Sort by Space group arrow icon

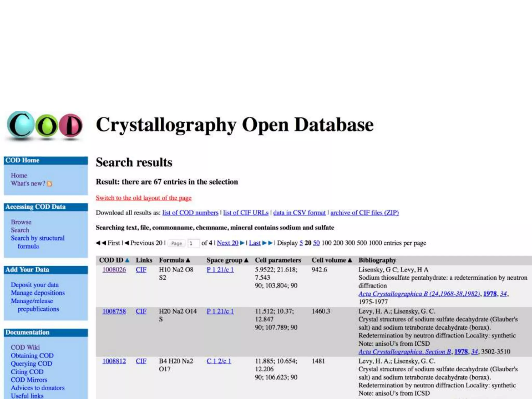[246, 260]
